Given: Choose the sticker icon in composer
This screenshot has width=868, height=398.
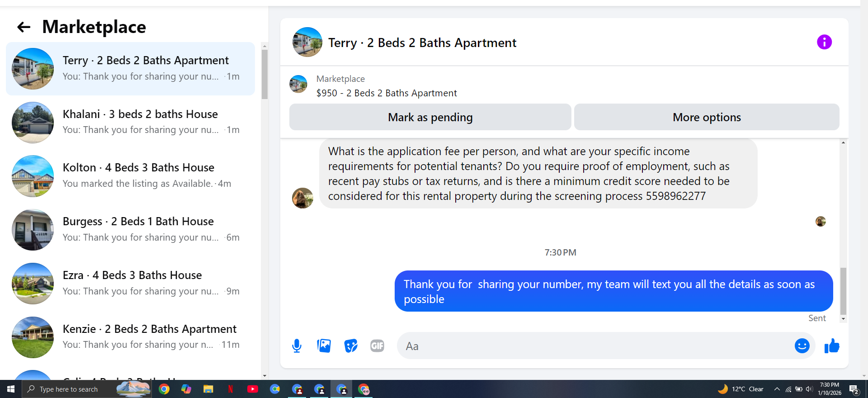Looking at the screenshot, I should 350,346.
